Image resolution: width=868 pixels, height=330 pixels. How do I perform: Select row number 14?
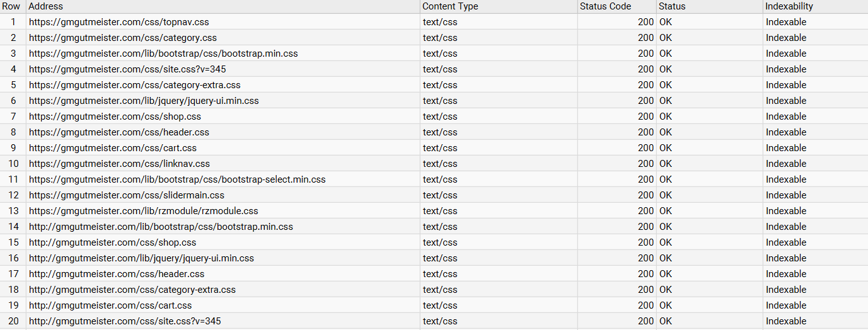(x=13, y=227)
